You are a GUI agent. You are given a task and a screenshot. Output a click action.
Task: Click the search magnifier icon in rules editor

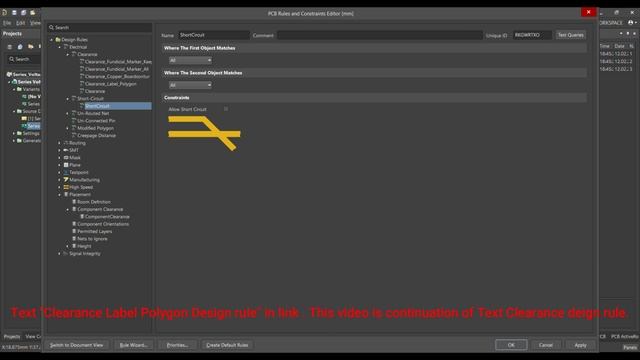pos(51,27)
